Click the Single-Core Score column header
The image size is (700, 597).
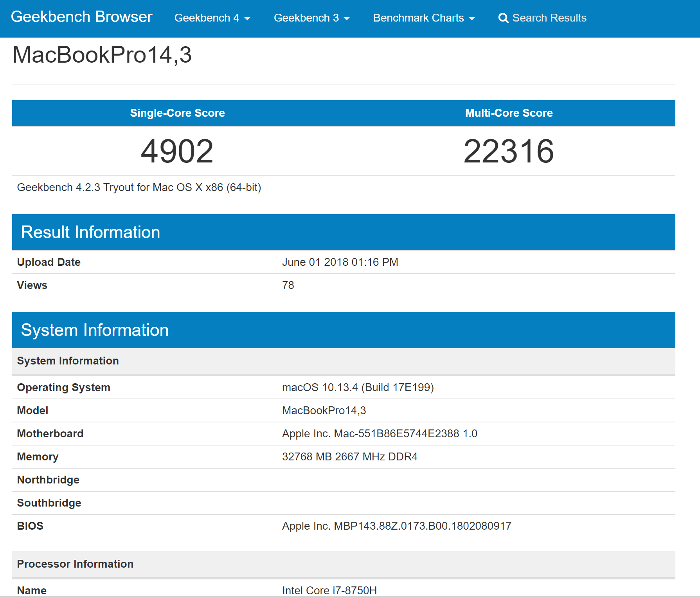pos(177,113)
